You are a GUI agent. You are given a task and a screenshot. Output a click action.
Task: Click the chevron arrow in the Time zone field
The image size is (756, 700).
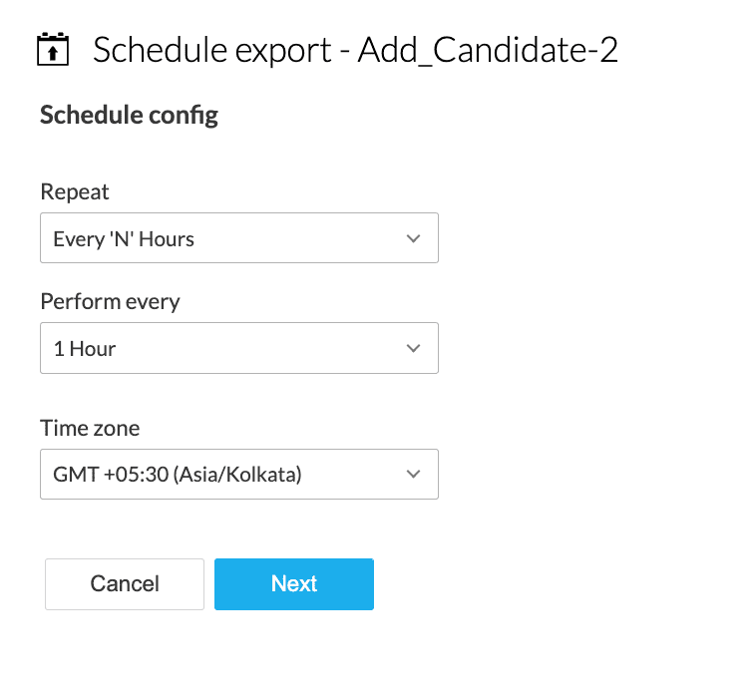click(x=415, y=475)
